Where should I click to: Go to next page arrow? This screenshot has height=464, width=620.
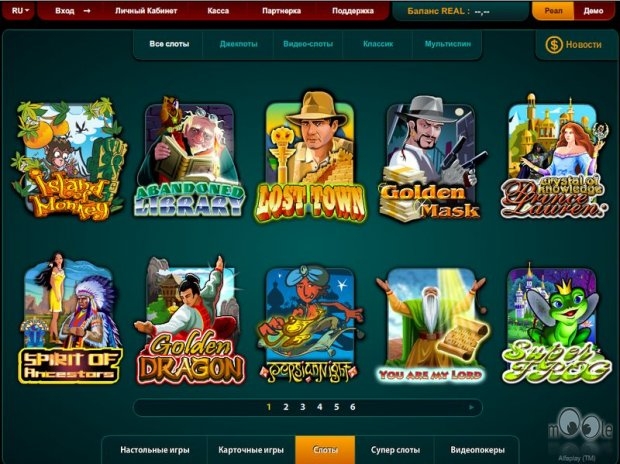(x=471, y=407)
